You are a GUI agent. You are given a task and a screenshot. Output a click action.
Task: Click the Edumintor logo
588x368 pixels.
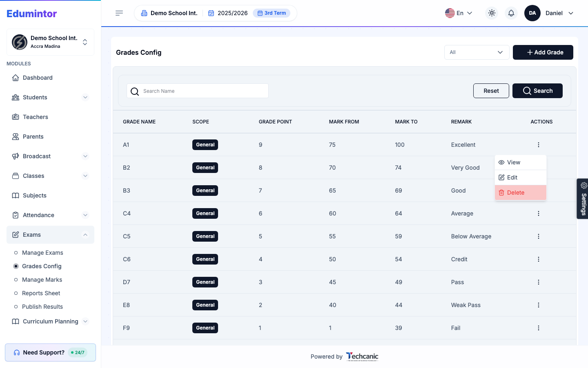click(x=32, y=13)
